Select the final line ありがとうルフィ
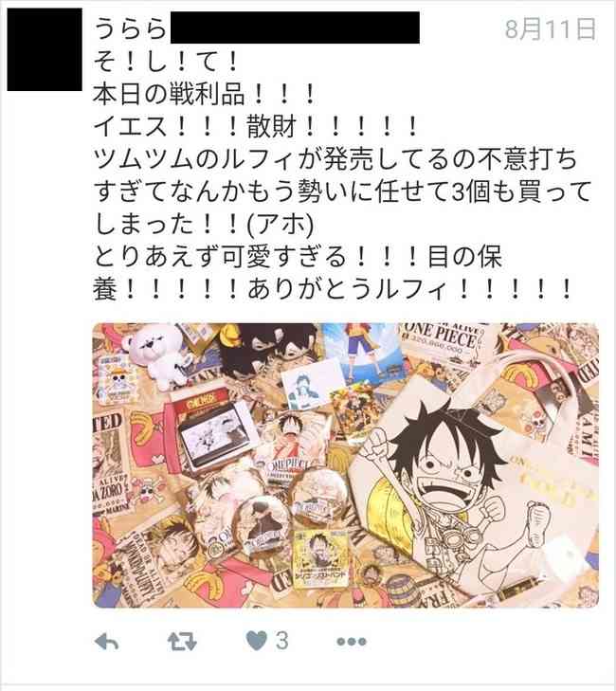Viewport: 616px width, 691px height. [333, 289]
